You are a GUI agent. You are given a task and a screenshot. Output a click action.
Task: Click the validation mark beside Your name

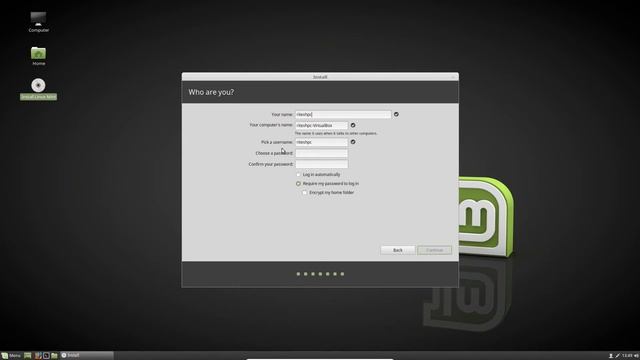click(396, 114)
